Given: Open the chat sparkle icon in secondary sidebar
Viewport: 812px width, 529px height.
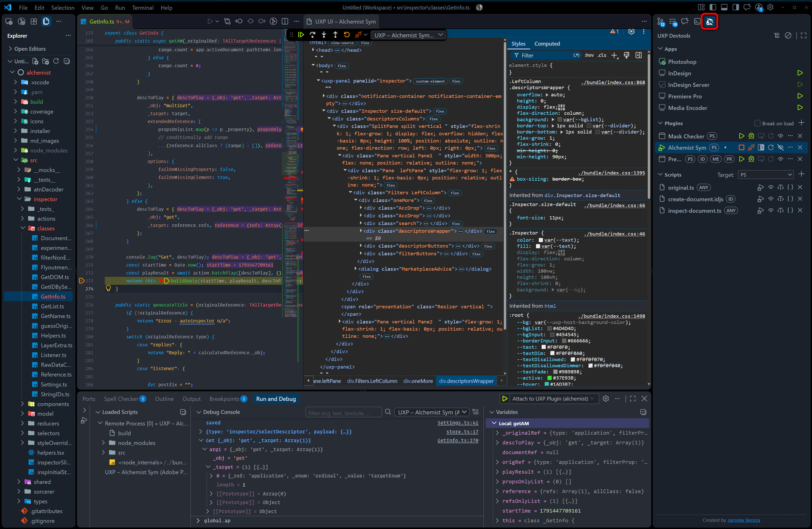Looking at the screenshot, I should click(685, 22).
